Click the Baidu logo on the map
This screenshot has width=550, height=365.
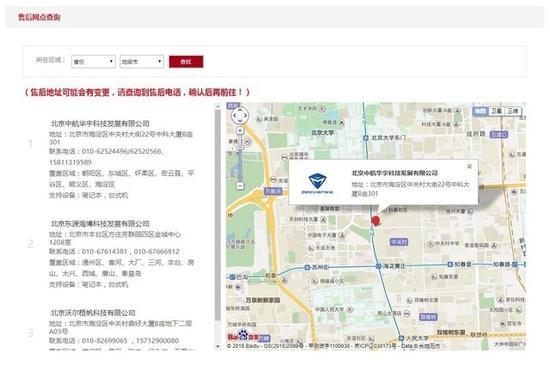tap(243, 337)
